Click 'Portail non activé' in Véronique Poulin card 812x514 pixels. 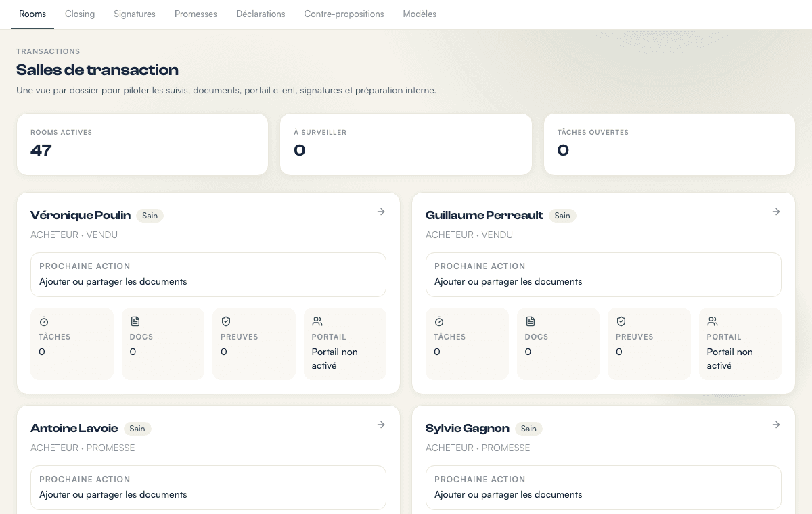(x=335, y=358)
